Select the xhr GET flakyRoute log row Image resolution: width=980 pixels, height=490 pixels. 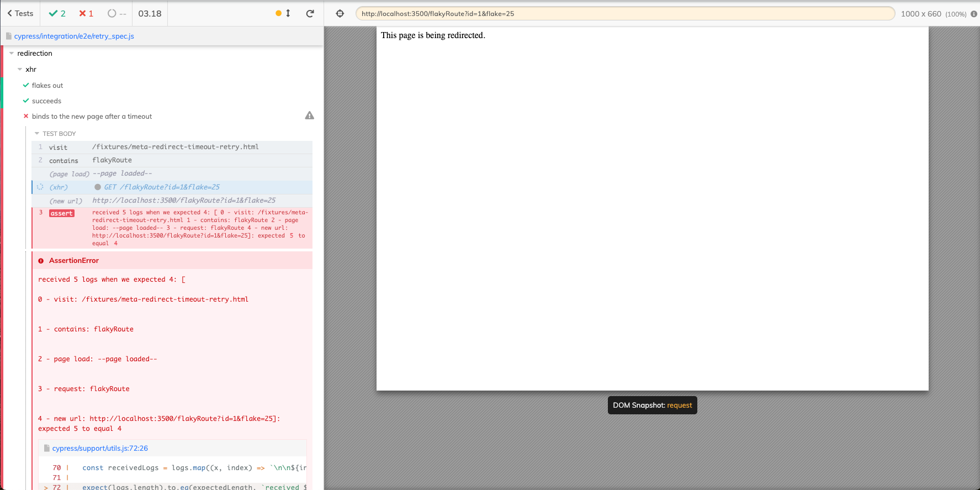pos(172,187)
